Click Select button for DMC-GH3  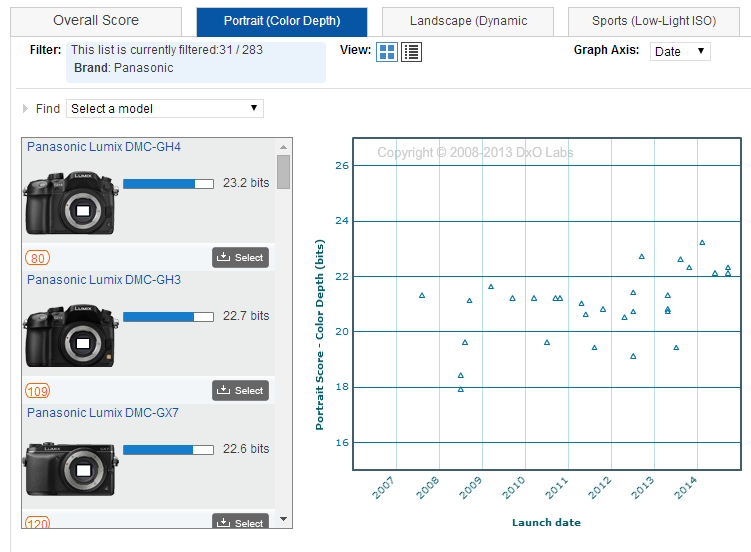(x=240, y=391)
